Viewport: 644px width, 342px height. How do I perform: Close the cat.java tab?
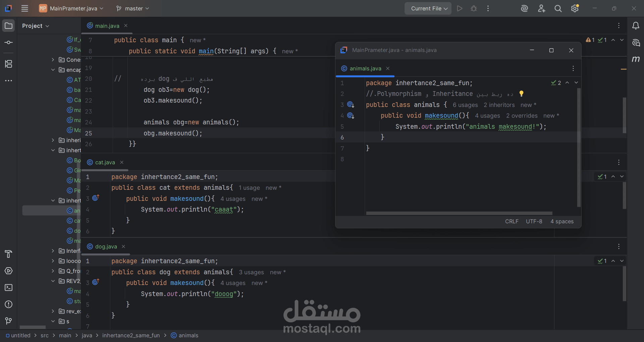tap(122, 162)
